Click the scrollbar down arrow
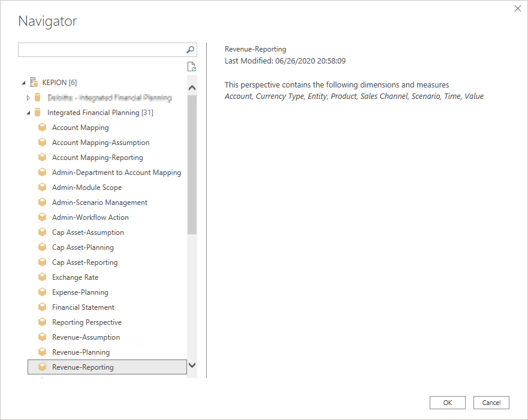Viewport: 528px width, 420px height. 192,365
